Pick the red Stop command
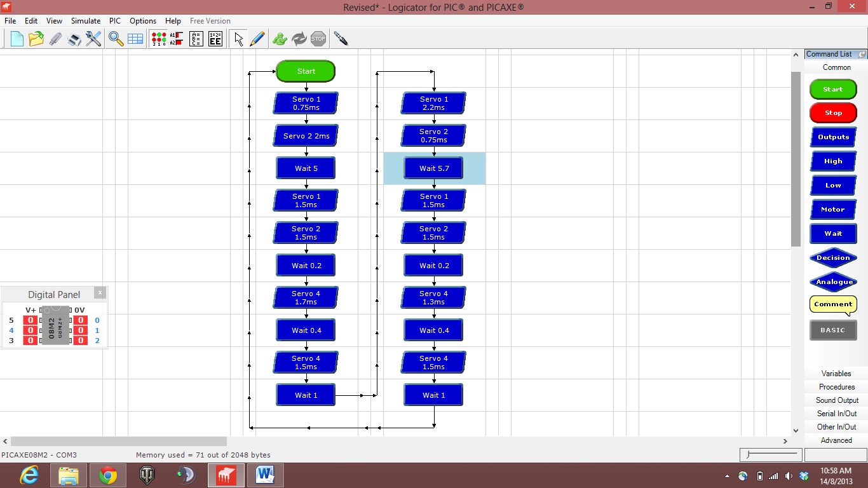The image size is (868, 488). (x=833, y=113)
